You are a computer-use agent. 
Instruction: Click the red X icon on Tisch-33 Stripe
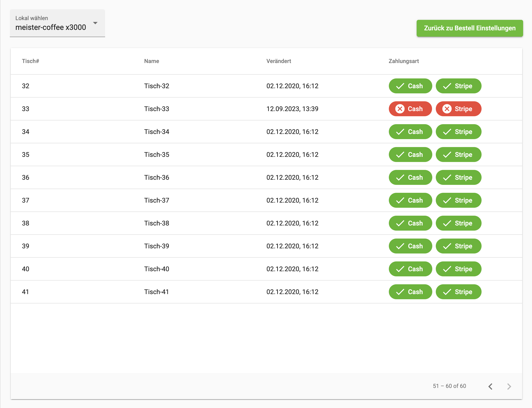[447, 109]
